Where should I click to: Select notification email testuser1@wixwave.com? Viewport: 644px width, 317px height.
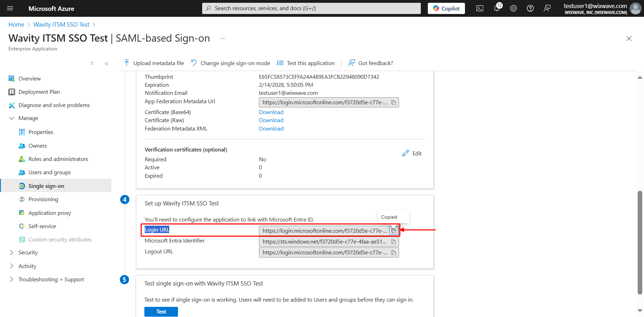[x=288, y=93]
